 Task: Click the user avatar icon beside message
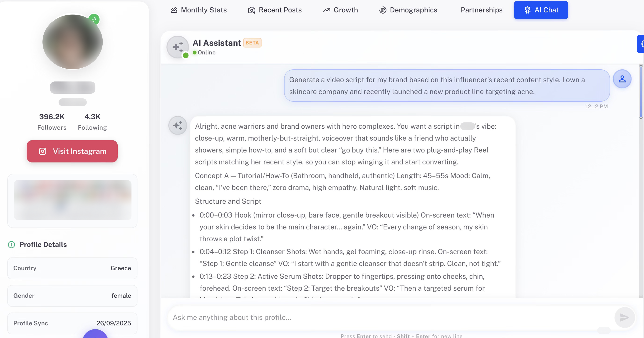[622, 79]
